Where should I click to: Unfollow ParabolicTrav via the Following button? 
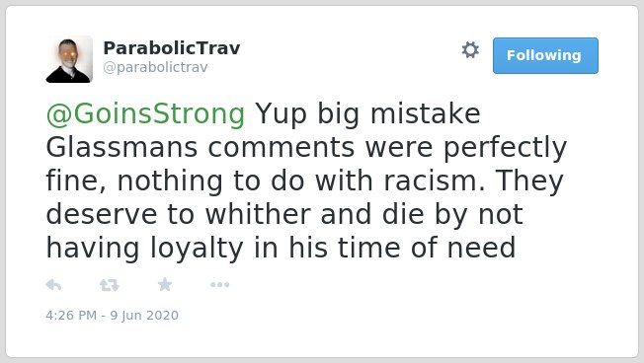pos(545,56)
